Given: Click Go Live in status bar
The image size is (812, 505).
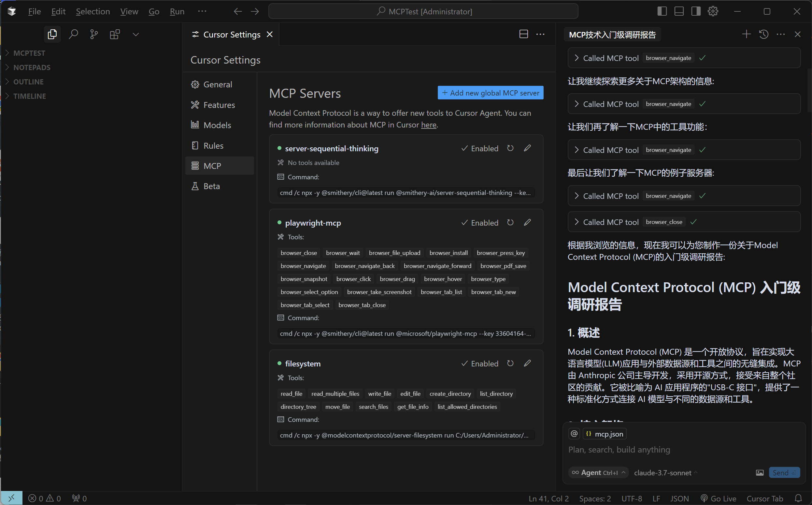Looking at the screenshot, I should (x=718, y=498).
